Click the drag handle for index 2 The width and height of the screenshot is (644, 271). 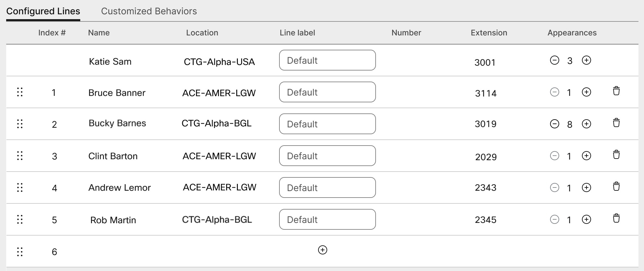pos(20,124)
